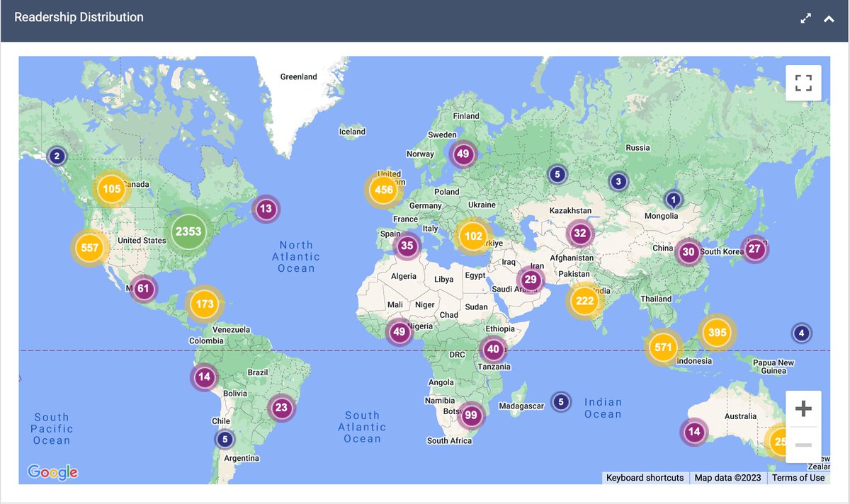Viewport: 850px width, 504px height.
Task: Select the 30 cluster in China
Action: click(688, 252)
